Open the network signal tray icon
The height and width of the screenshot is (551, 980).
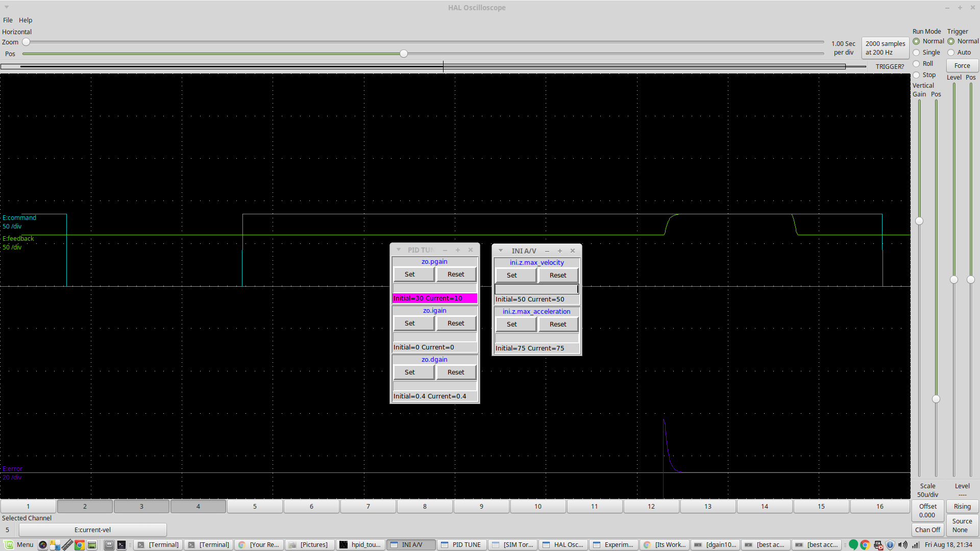pyautogui.click(x=915, y=545)
